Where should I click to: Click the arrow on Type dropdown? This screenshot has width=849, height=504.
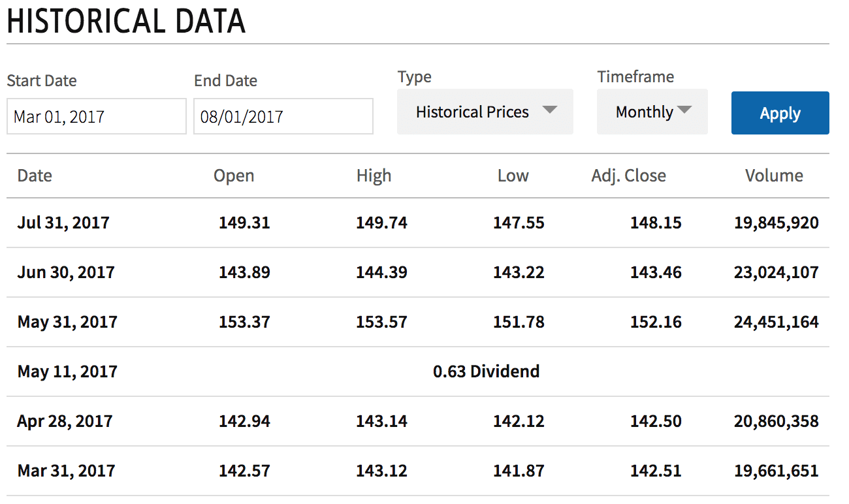[550, 110]
